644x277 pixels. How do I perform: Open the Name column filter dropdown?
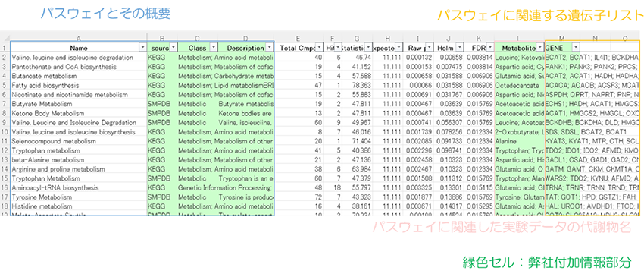point(142,47)
